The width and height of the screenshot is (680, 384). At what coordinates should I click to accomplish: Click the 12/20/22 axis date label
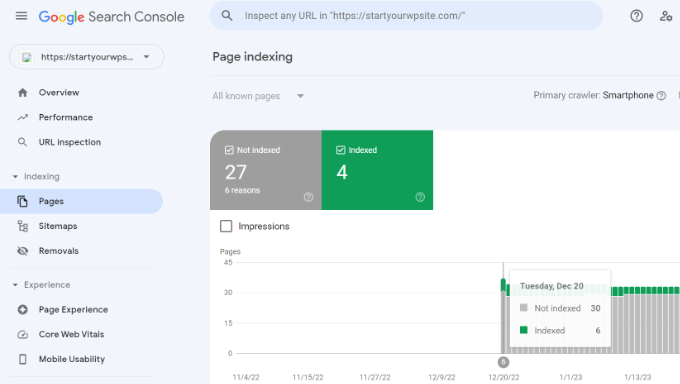(x=503, y=377)
